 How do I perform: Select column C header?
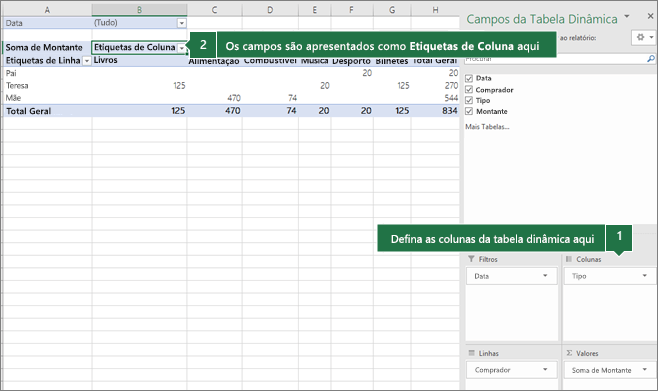click(214, 10)
